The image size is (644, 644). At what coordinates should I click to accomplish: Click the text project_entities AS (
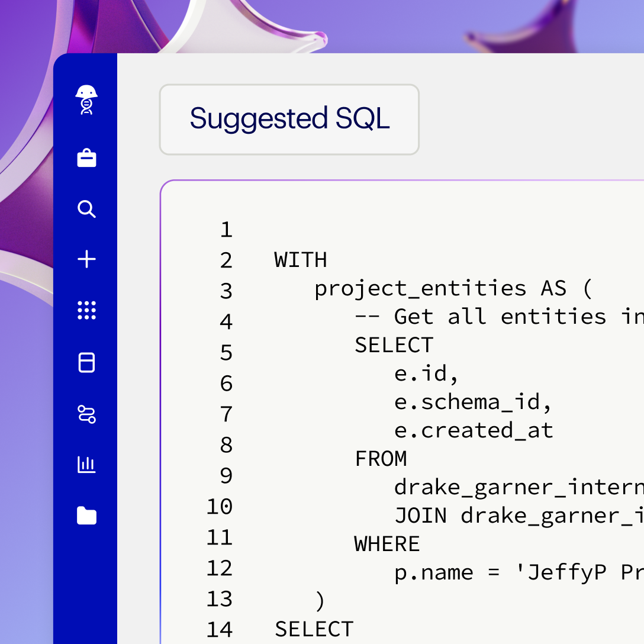(453, 289)
